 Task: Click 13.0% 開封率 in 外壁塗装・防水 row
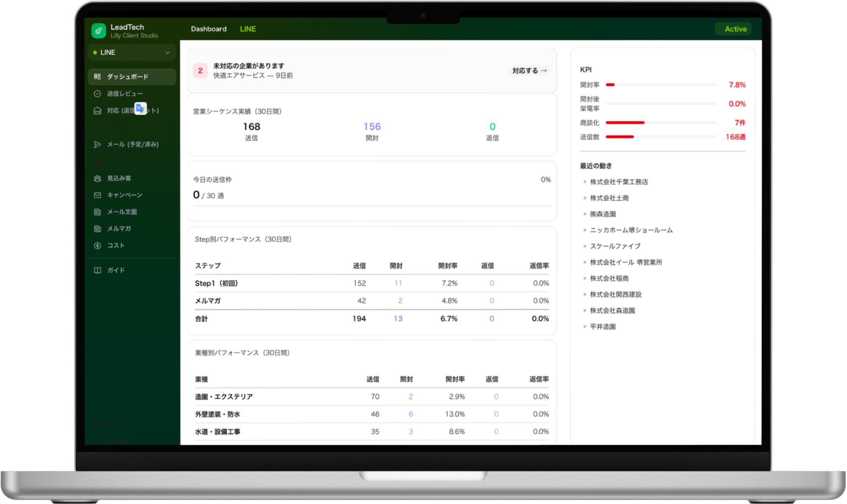[455, 414]
